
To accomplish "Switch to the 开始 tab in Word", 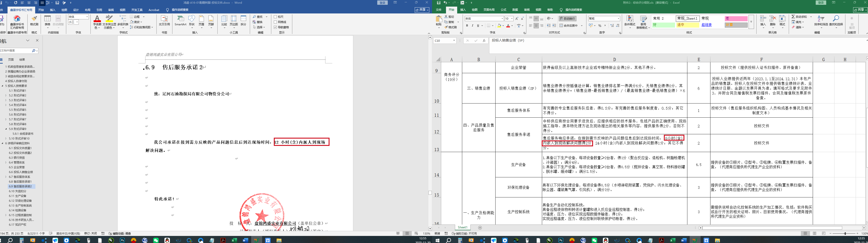I will click(x=41, y=10).
